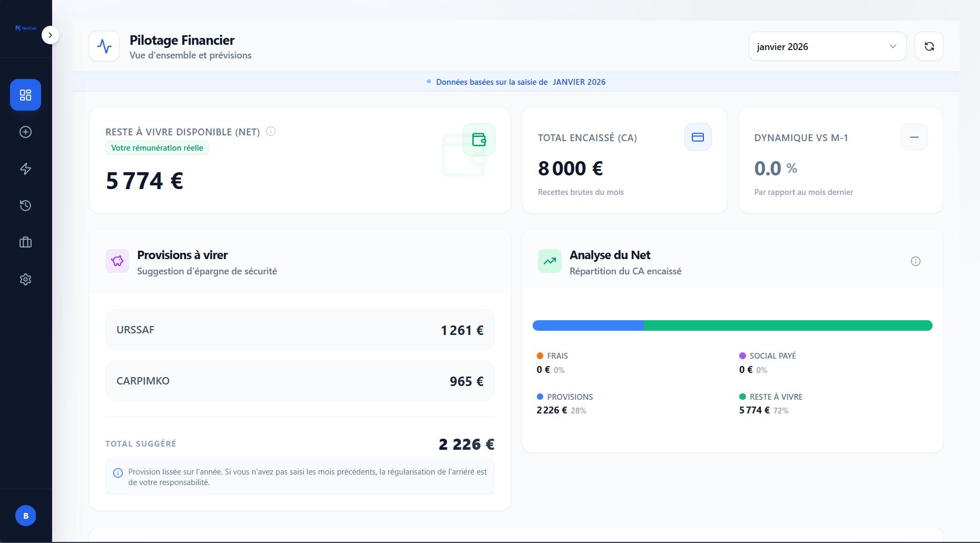
Task: Refresh the financial data
Action: pyautogui.click(x=929, y=46)
